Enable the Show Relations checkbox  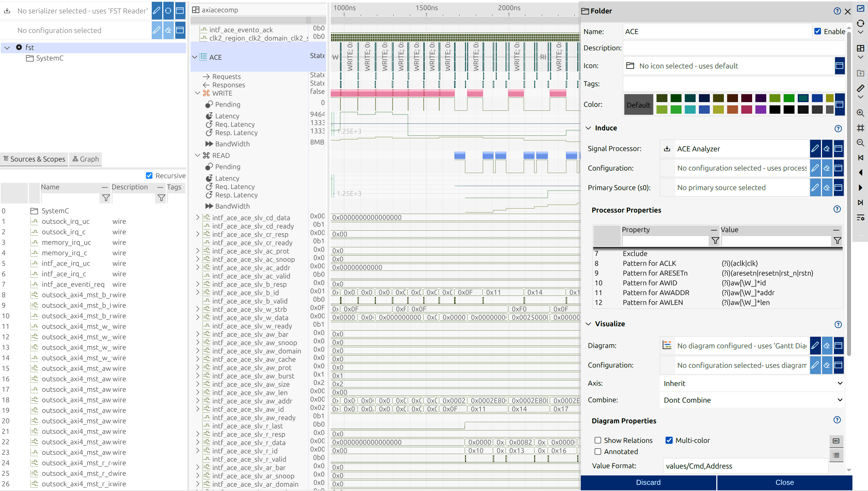598,440
